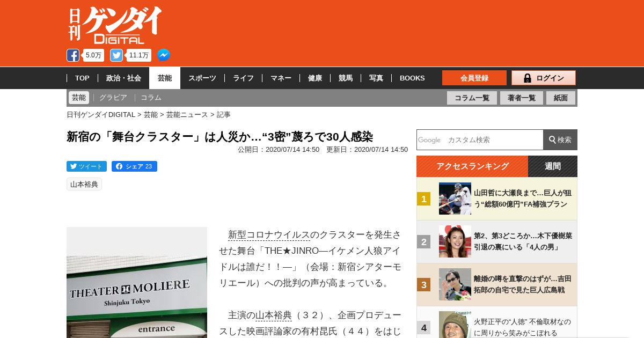This screenshot has width=644, height=338.
Task: Go to TOP in navigation bar
Action: 82,78
